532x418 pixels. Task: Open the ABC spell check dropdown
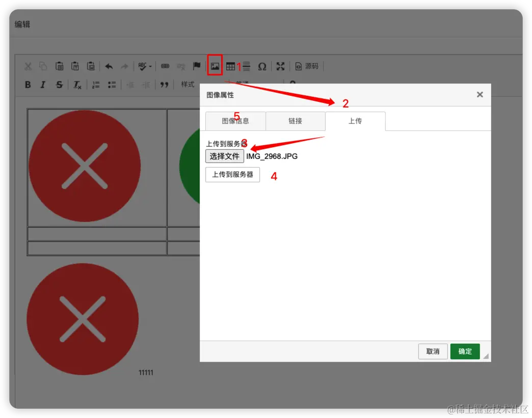coord(145,66)
